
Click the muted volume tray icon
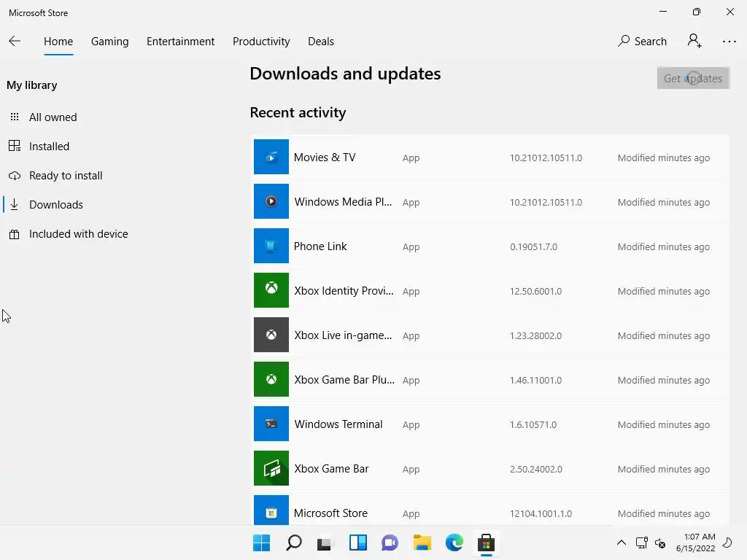[x=660, y=542]
